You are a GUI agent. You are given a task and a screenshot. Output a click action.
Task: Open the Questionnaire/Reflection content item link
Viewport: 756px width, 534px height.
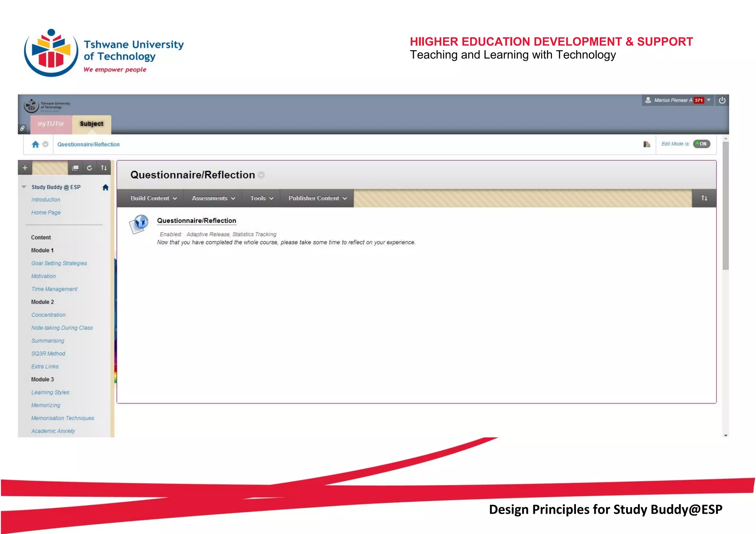(196, 221)
